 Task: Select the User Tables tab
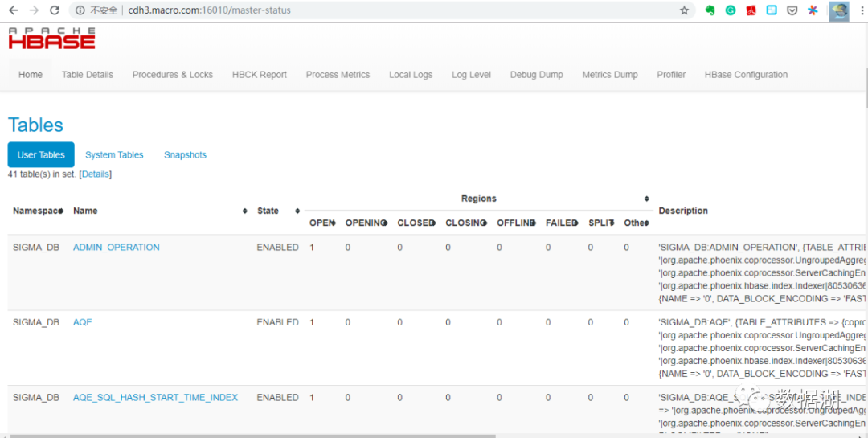coord(41,155)
